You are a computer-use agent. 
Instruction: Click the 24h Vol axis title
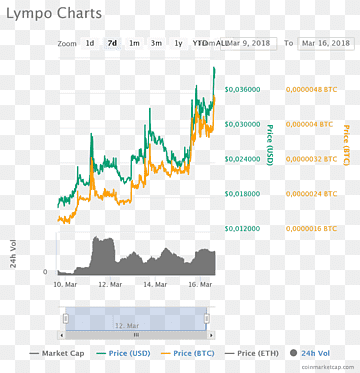click(13, 254)
